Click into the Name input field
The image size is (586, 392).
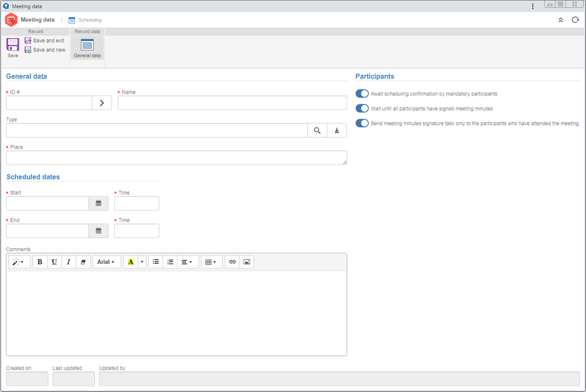232,103
